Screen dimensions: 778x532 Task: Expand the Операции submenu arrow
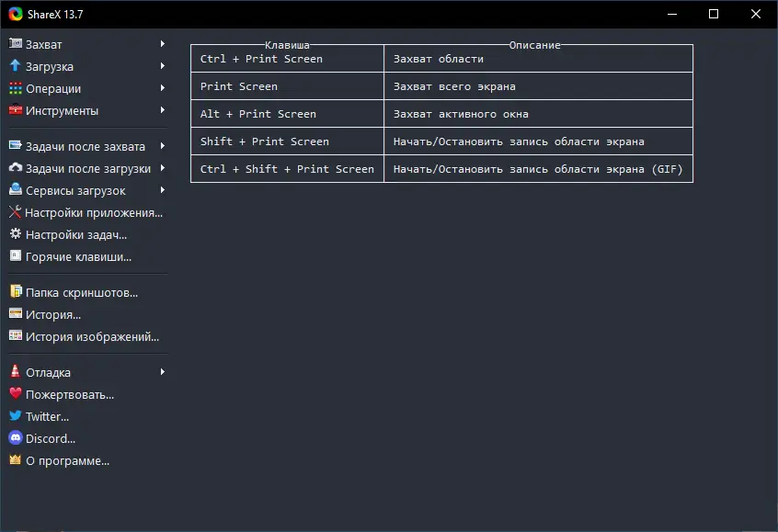point(162,88)
